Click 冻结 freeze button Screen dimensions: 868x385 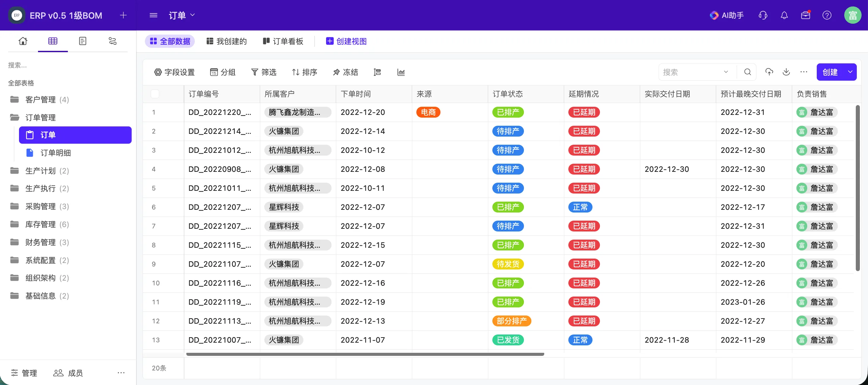(345, 72)
